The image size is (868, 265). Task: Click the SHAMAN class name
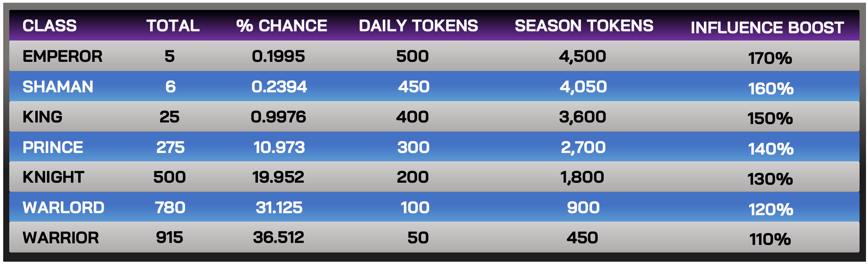[x=58, y=87]
